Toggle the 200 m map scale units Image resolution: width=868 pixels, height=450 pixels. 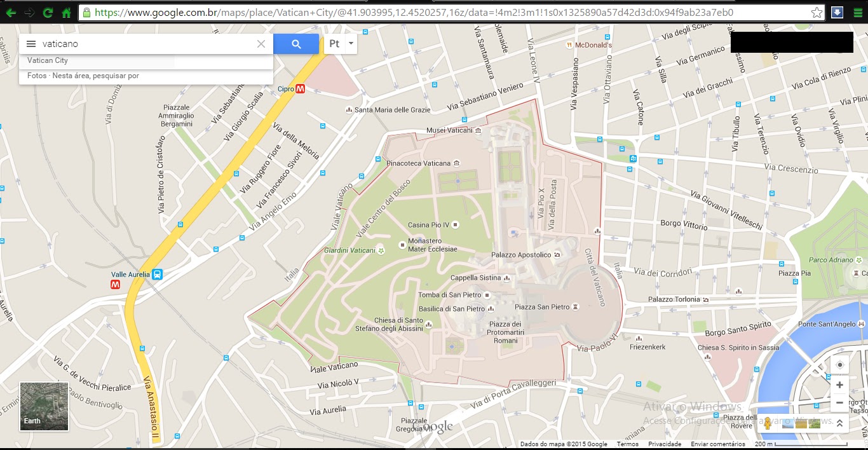click(x=801, y=444)
